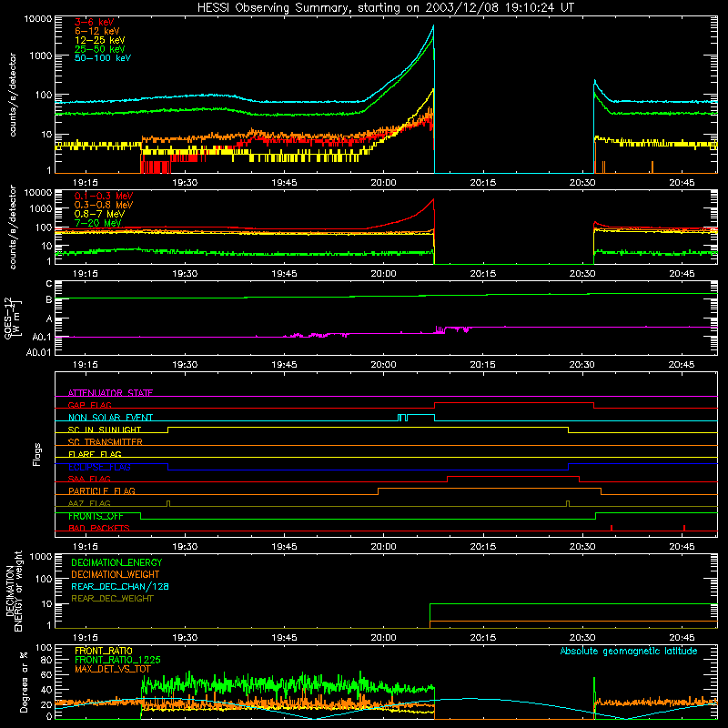The height and width of the screenshot is (728, 728).
Task: Click the 10000 y-axis label of top plot
Action: (x=37, y=19)
